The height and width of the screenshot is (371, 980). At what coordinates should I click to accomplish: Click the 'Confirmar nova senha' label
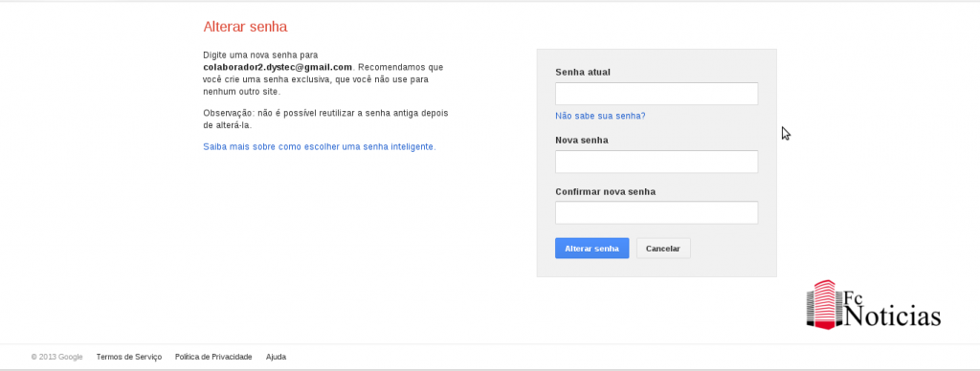605,192
